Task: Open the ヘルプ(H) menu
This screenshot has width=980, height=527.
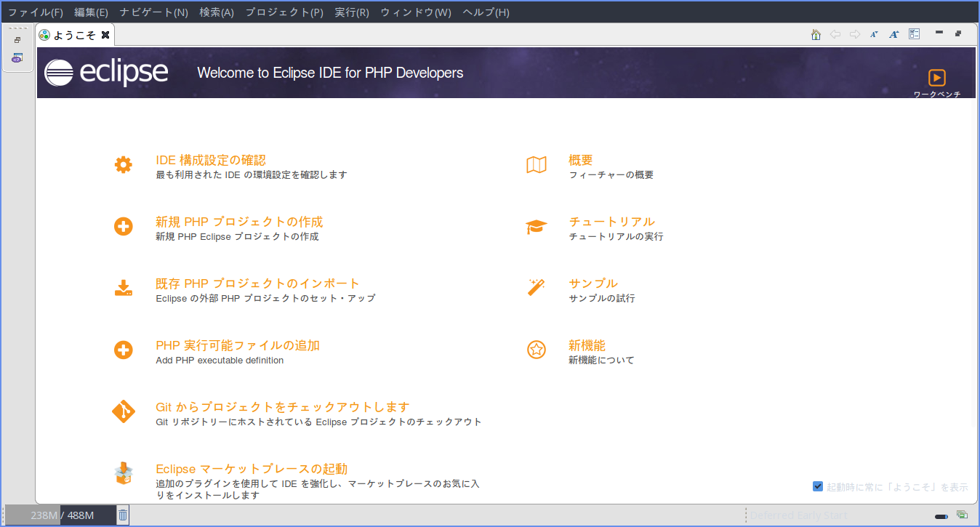Action: point(486,12)
